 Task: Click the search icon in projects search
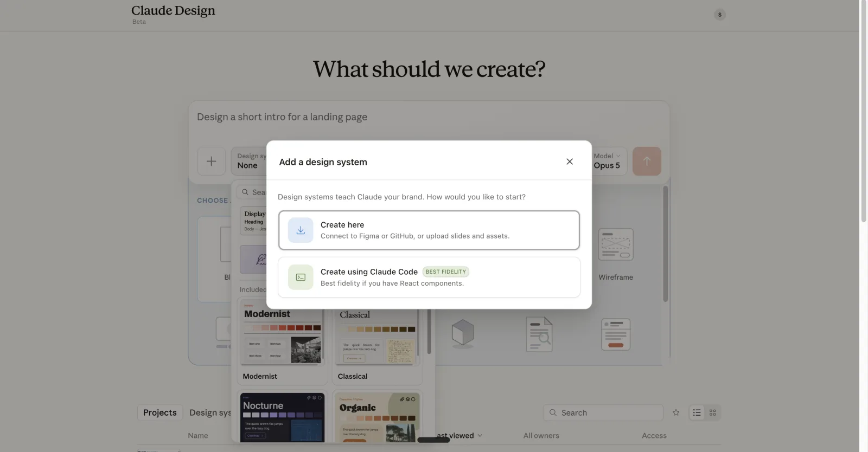(553, 412)
